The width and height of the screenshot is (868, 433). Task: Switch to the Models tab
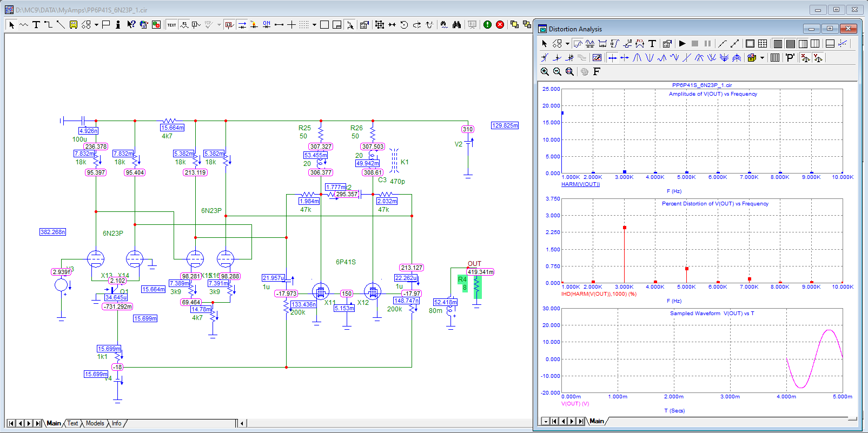pyautogui.click(x=95, y=423)
